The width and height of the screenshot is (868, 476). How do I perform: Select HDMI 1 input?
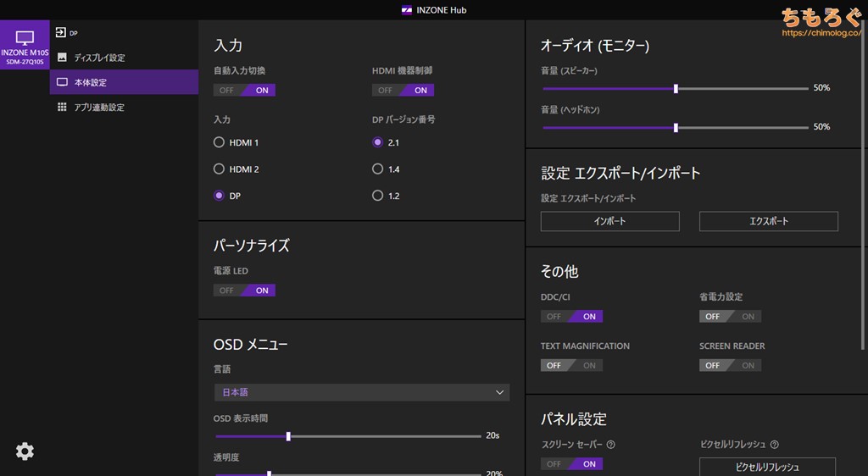pos(220,142)
